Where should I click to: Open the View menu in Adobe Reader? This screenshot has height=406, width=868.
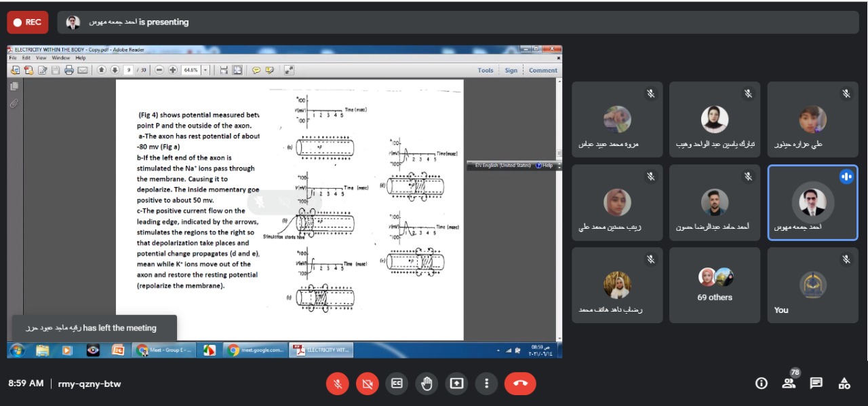(41, 58)
